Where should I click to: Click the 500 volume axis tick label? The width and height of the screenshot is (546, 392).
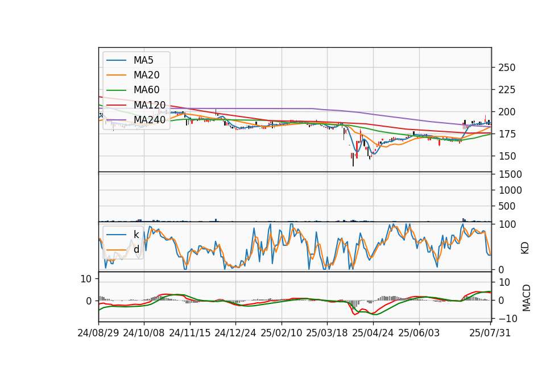coord(507,206)
